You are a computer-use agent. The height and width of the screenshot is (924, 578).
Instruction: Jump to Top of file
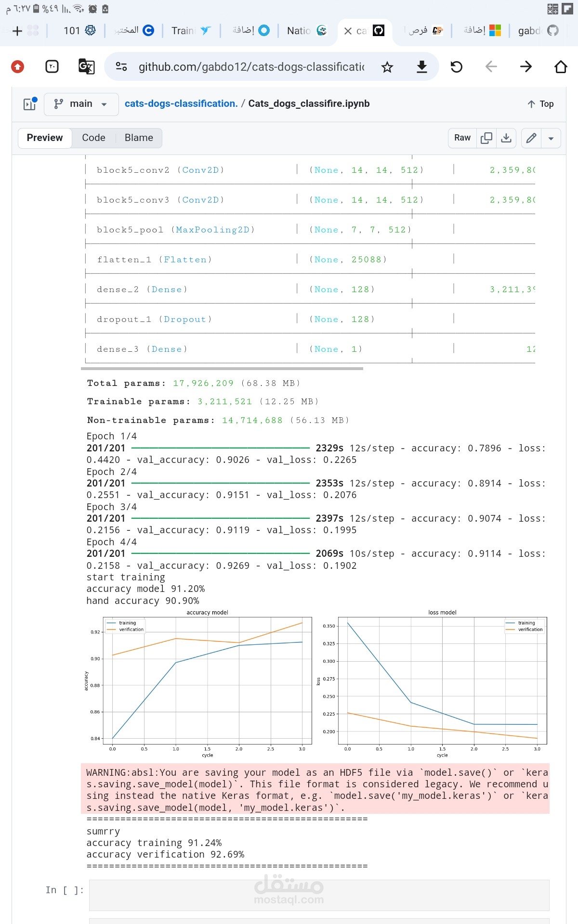tap(540, 104)
